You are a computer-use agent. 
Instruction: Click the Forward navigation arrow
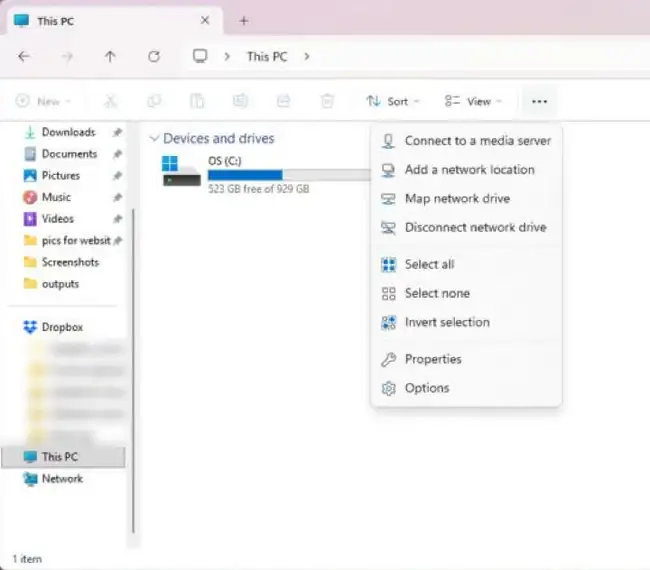point(67,56)
